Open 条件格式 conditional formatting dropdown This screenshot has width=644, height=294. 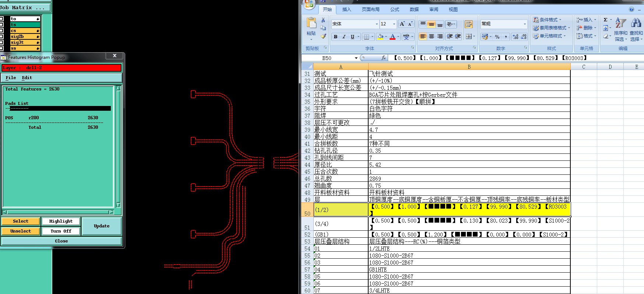(547, 20)
